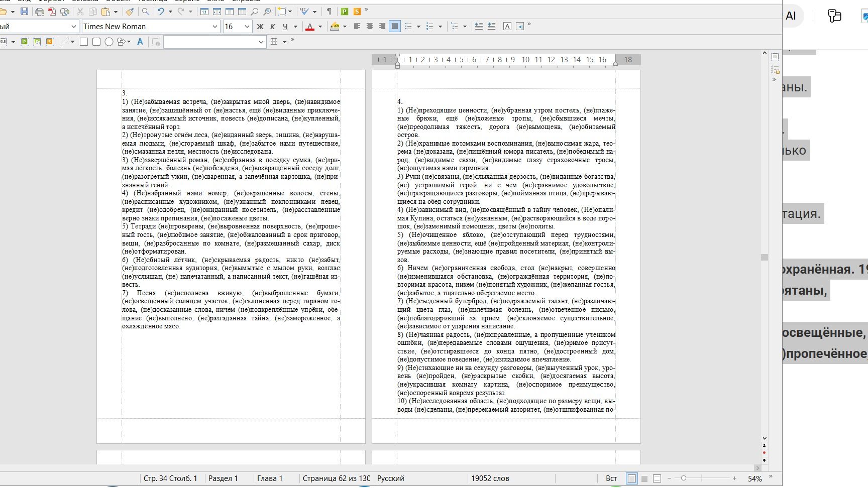Click the zoom in plus button
The width and height of the screenshot is (868, 488).
coord(734,478)
